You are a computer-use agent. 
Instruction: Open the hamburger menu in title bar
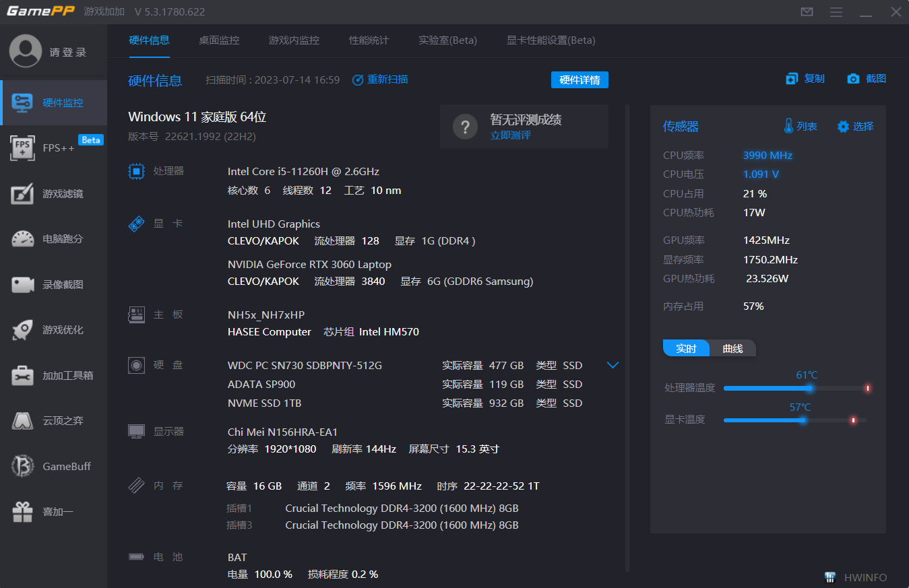pyautogui.click(x=836, y=12)
